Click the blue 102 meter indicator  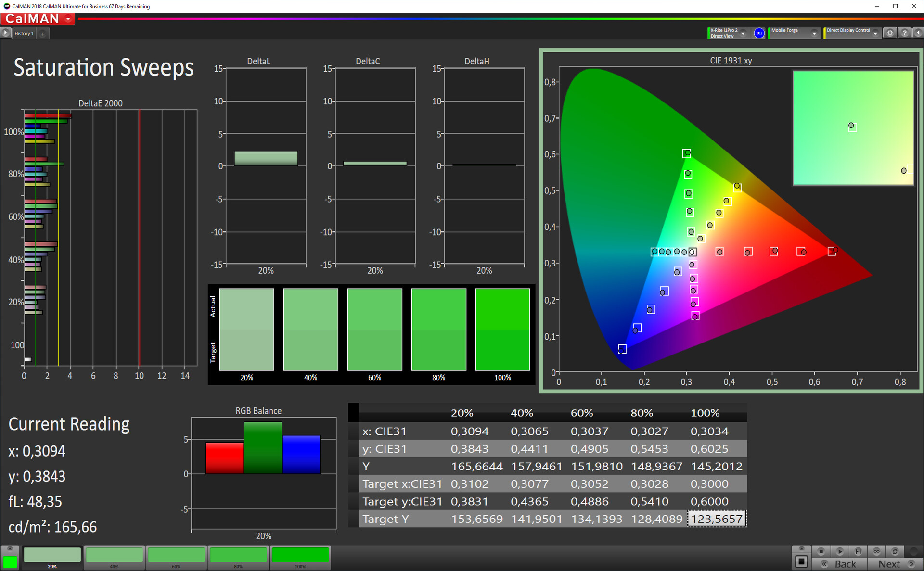(759, 33)
